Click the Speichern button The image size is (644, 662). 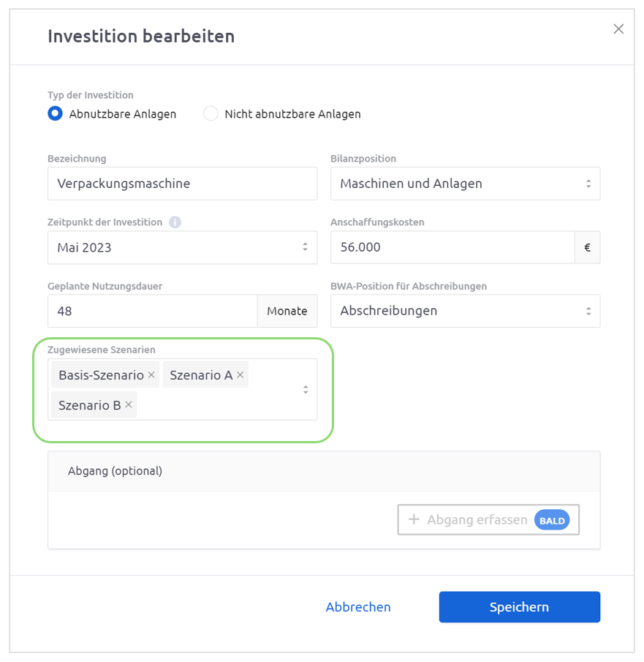click(x=520, y=606)
